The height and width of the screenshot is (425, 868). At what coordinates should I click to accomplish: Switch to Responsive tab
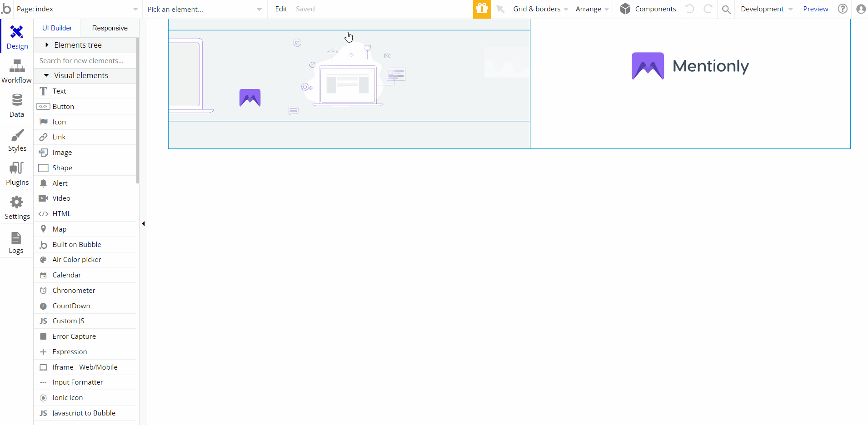click(110, 28)
